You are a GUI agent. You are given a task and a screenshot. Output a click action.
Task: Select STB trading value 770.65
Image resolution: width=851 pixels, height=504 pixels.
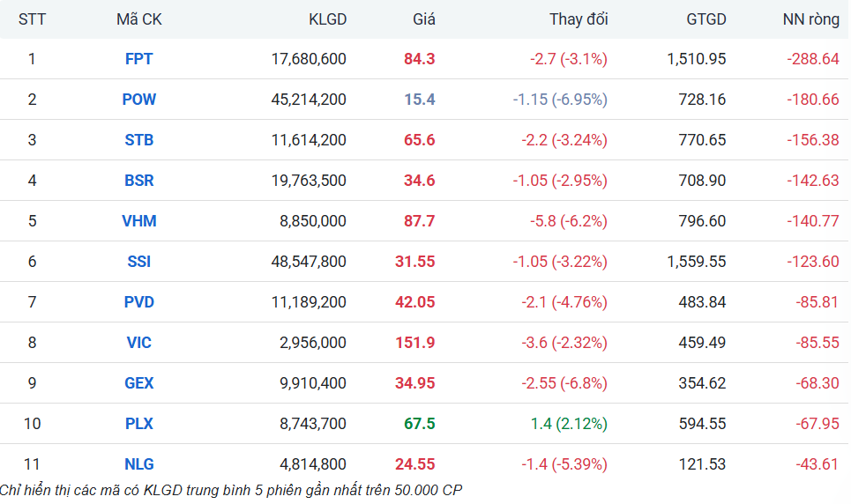[702, 140]
